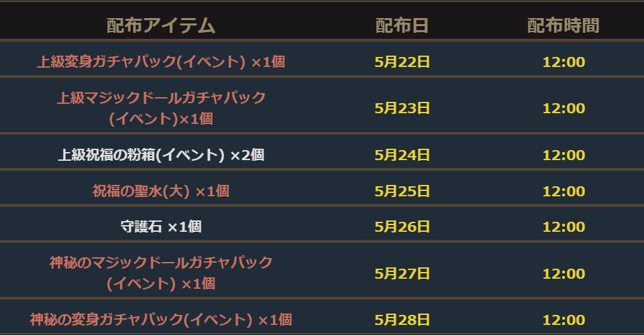Click the 12:00 time in 5月22日 row
Screen dimensions: 644x335
click(563, 62)
